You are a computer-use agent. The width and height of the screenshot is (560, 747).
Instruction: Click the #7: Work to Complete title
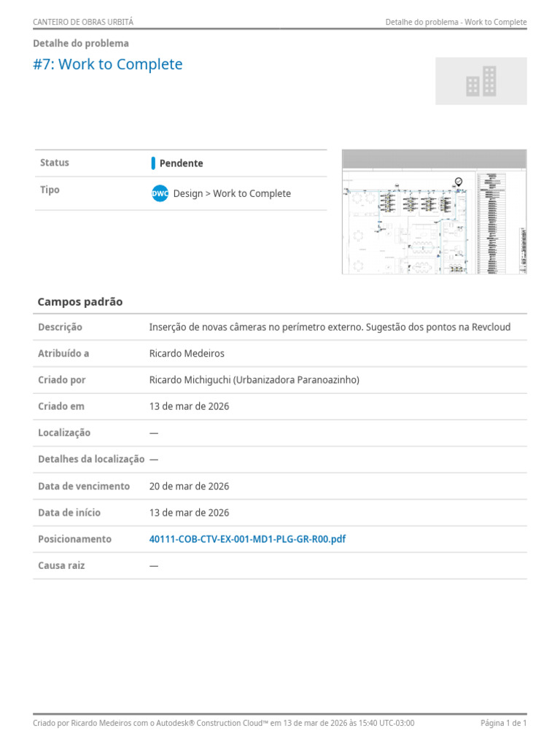[x=108, y=64]
